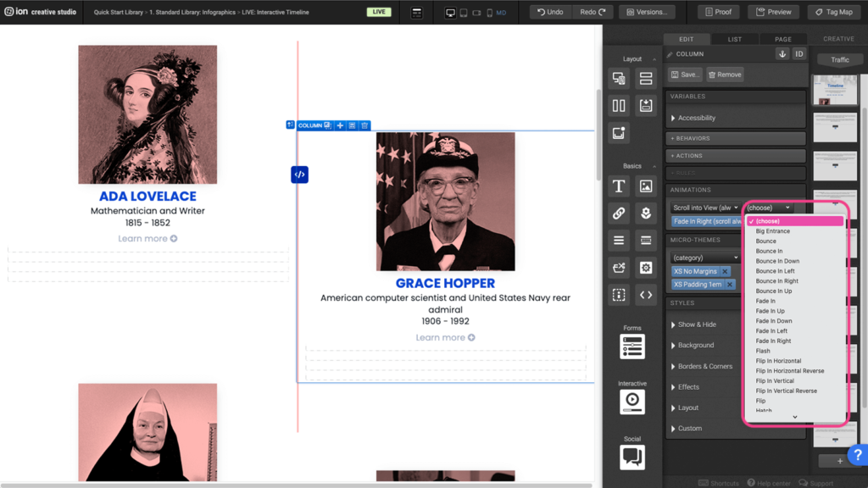Open the Scroll into View trigger dropdown
868x488 pixels.
(x=705, y=208)
